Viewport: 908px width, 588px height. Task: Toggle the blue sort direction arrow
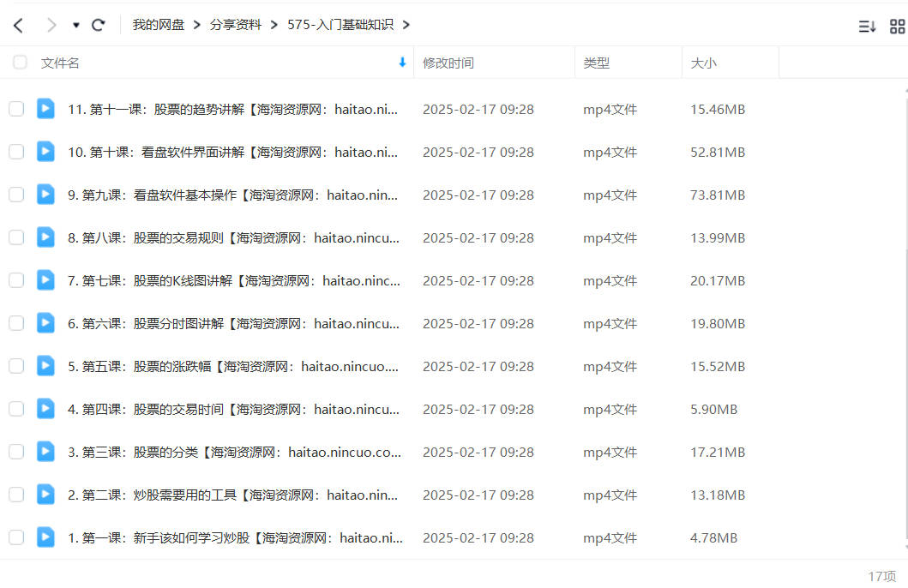click(x=402, y=63)
